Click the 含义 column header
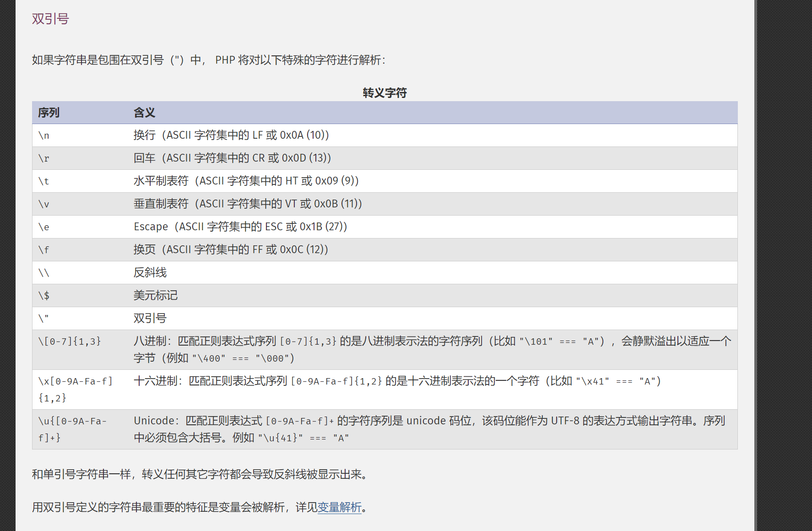The width and height of the screenshot is (812, 531). coord(144,113)
